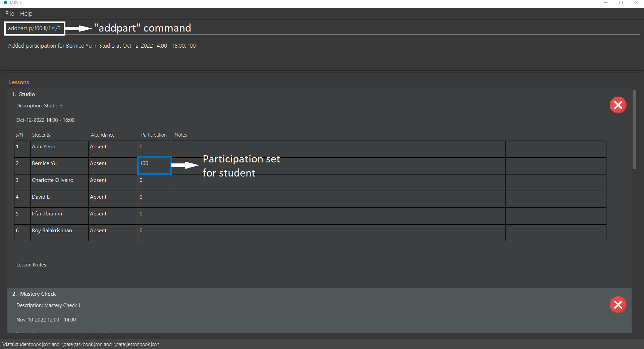Open the File menu
644x349 pixels.
pyautogui.click(x=10, y=14)
